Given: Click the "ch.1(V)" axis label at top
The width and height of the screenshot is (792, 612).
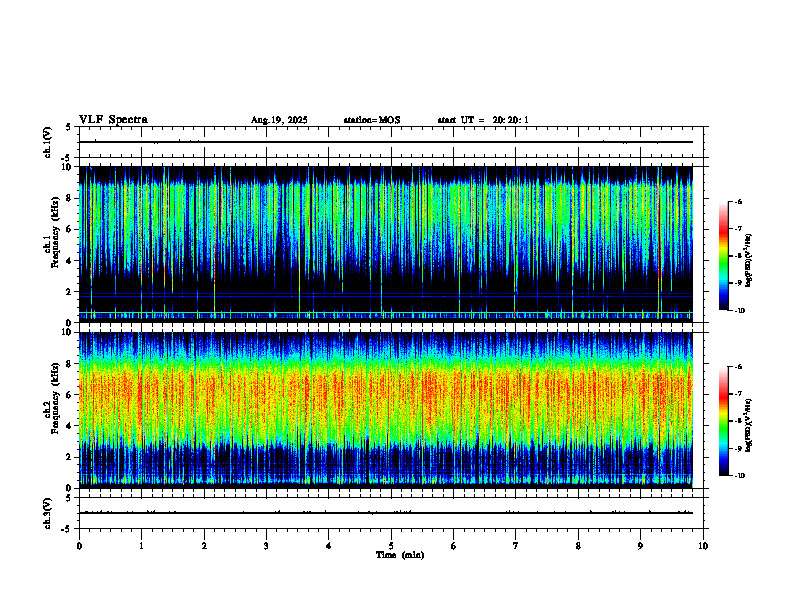Looking at the screenshot, I should [x=48, y=142].
